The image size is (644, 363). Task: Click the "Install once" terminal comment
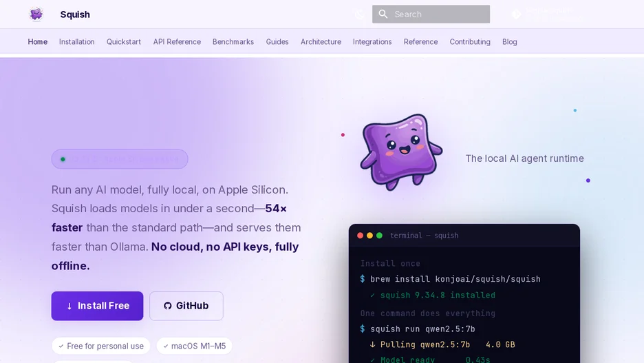click(390, 264)
